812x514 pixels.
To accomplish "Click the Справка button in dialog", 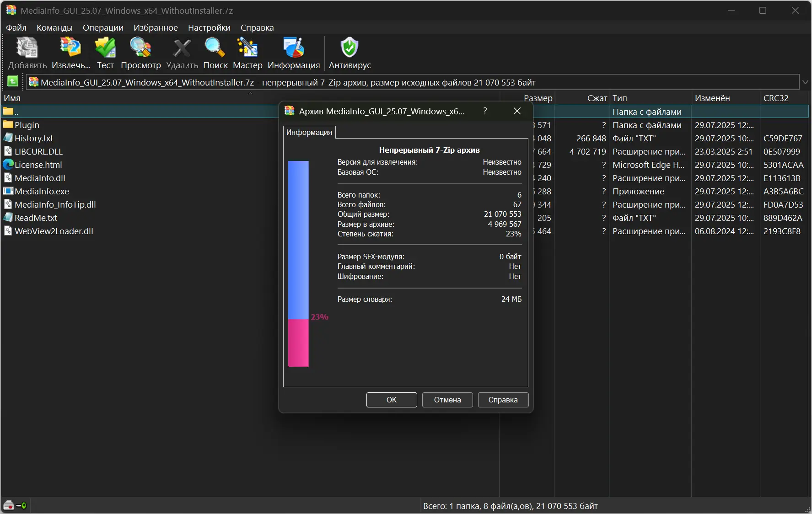I will click(503, 400).
